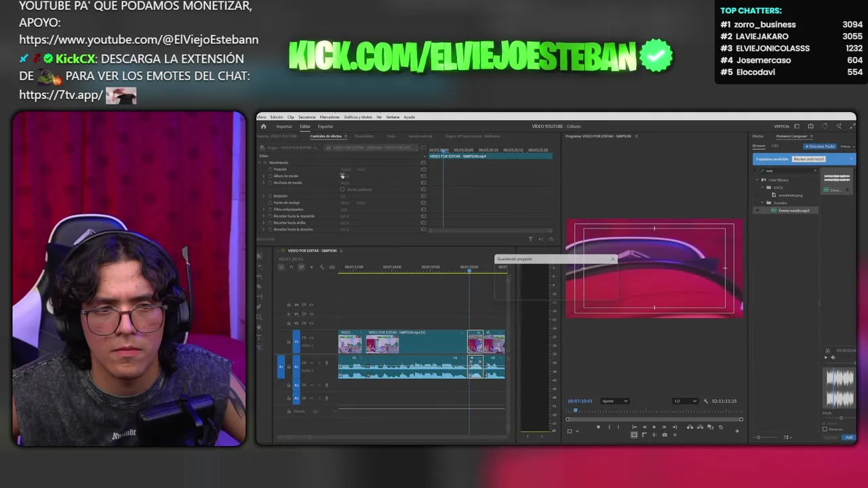Image resolution: width=868 pixels, height=488 pixels.
Task: Select the Slip tool
Action: (259, 297)
